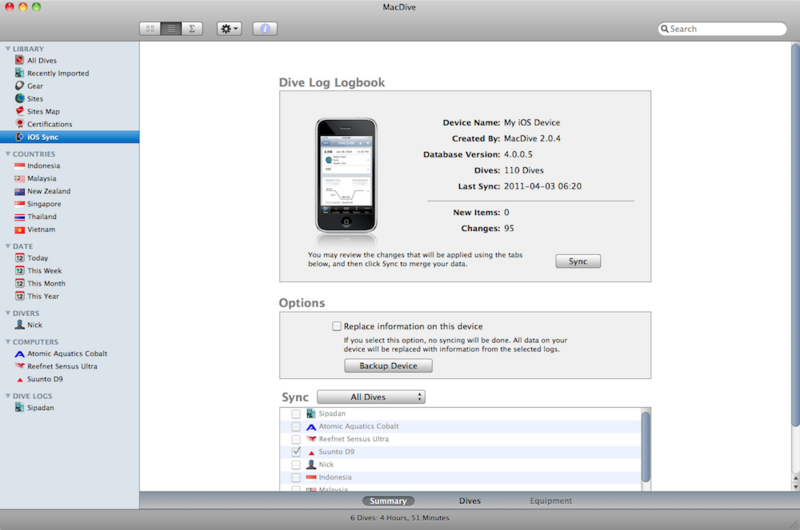Collapse the DIVERS section
The height and width of the screenshot is (530, 800).
[x=8, y=313]
